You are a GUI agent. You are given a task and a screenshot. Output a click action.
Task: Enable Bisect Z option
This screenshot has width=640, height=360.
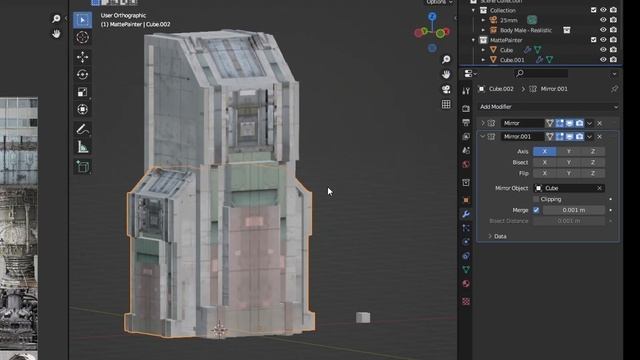point(593,162)
